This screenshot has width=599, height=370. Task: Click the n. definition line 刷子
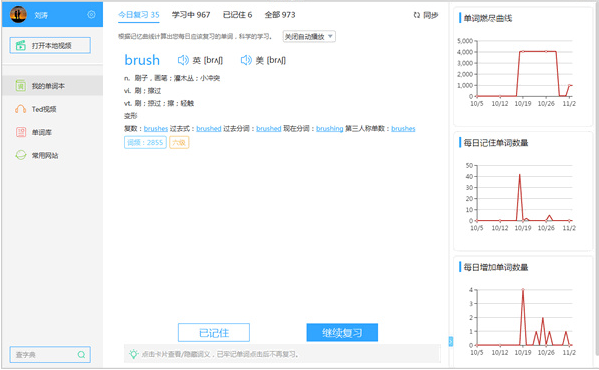pyautogui.click(x=172, y=78)
